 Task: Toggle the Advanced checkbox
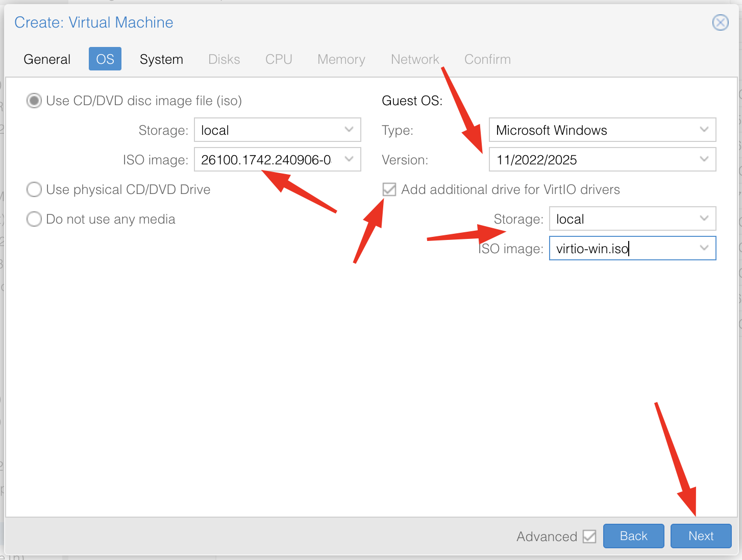tap(589, 537)
